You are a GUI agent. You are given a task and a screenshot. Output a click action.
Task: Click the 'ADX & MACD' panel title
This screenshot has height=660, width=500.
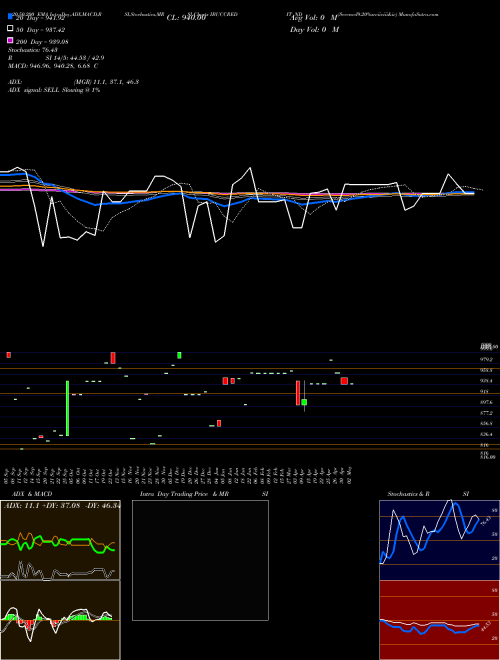pyautogui.click(x=32, y=494)
